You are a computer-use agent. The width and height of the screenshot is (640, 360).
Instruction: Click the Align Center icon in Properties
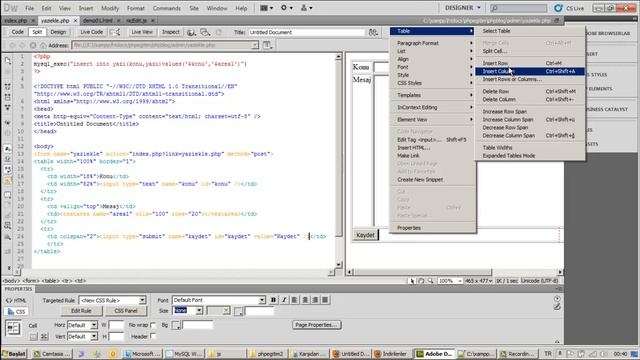click(305, 300)
